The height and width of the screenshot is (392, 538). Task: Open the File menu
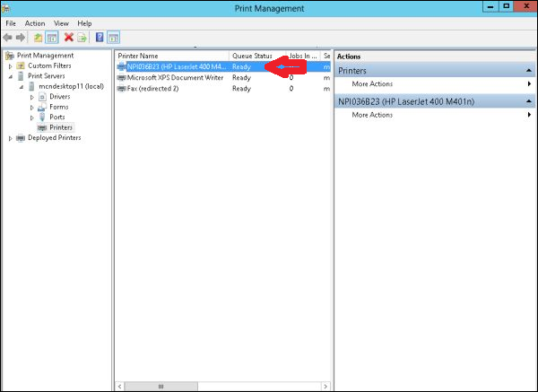coord(11,23)
